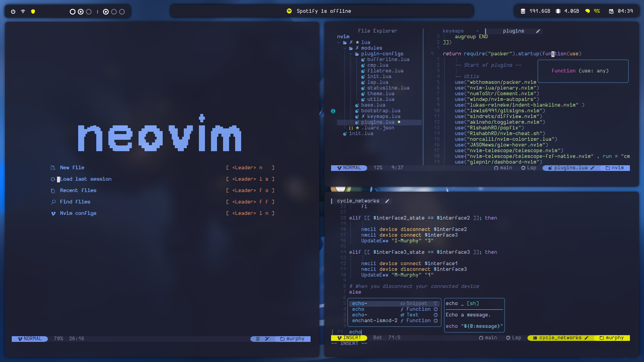Open the wifi icon in top bar

[23, 11]
